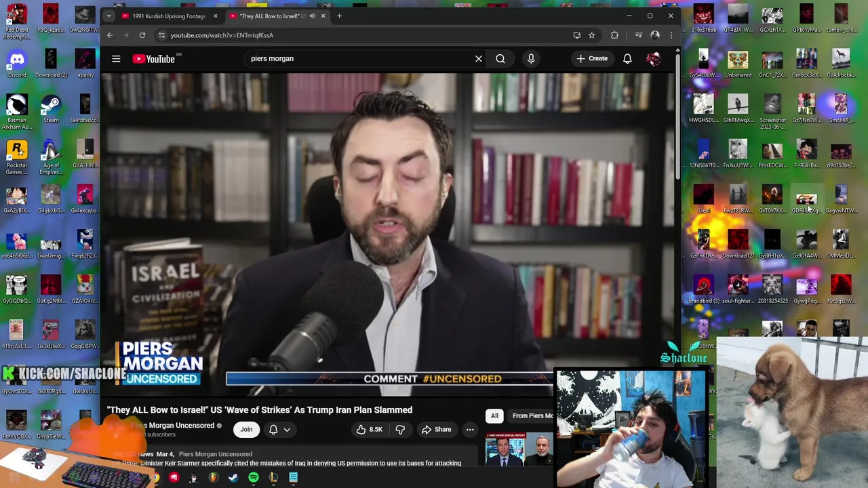868x488 pixels.
Task: Dislike the video with thumbs-down
Action: point(400,429)
